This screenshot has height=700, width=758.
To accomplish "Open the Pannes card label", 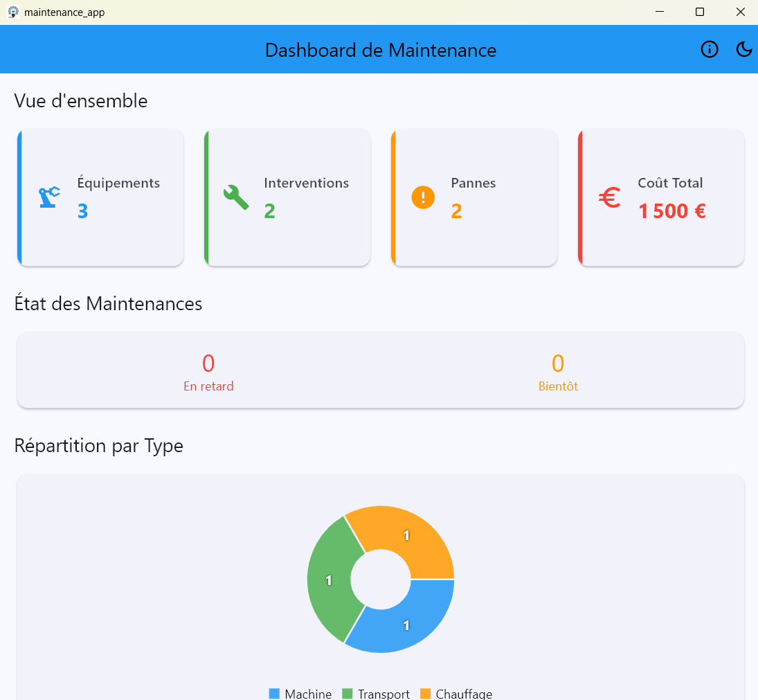I will (473, 183).
